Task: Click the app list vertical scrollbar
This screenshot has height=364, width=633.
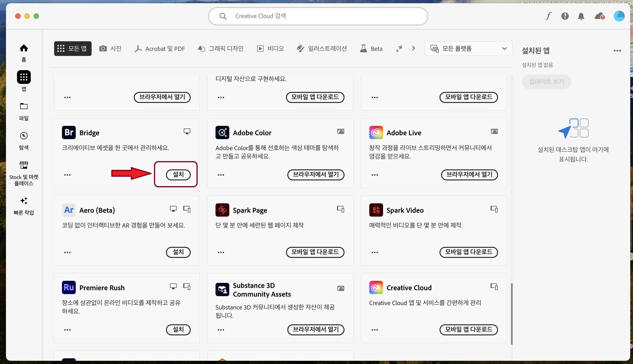Action: pyautogui.click(x=512, y=314)
